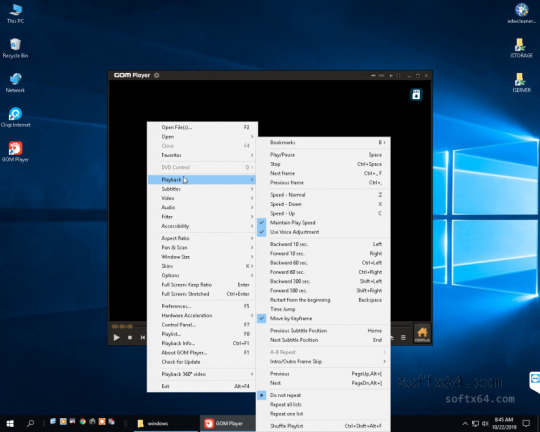Toggle Shuffle Playlist option
The width and height of the screenshot is (540, 432).
pyautogui.click(x=323, y=426)
